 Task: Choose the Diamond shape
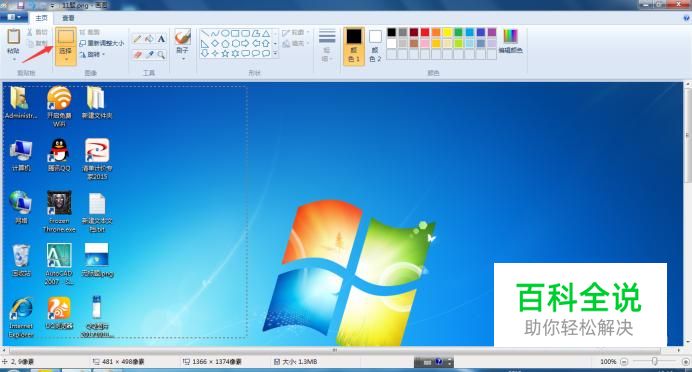point(215,44)
